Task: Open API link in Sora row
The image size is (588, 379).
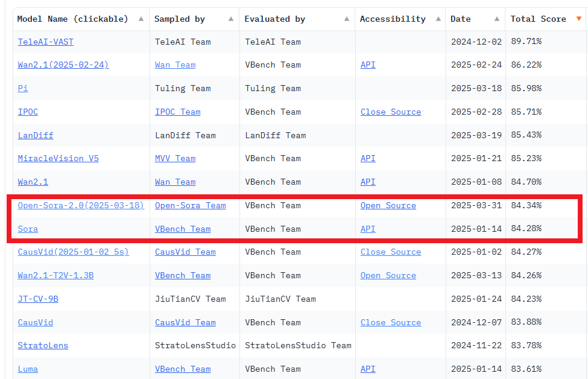Action: pyautogui.click(x=368, y=229)
